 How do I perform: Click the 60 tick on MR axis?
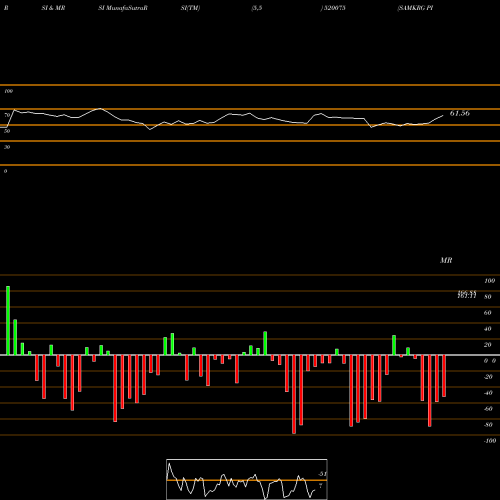pyautogui.click(x=487, y=313)
